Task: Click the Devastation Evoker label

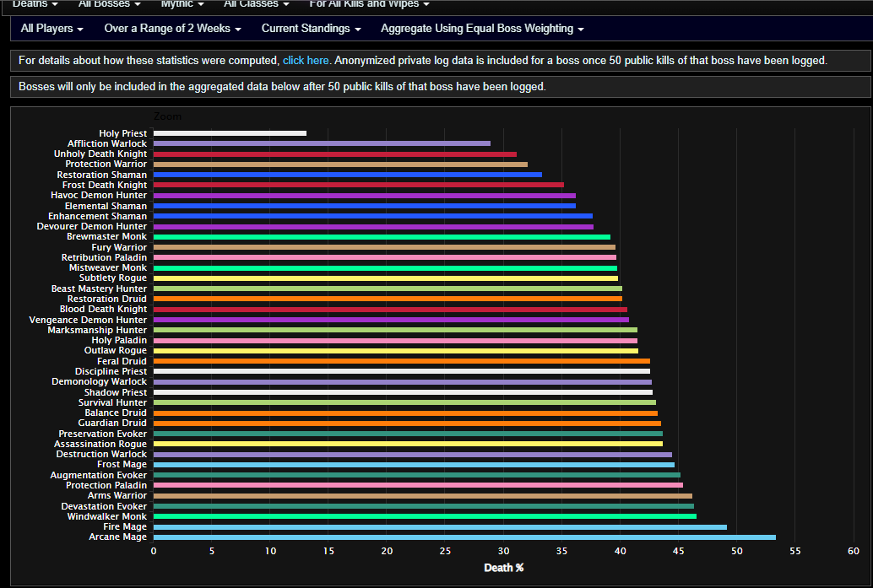Action: pos(104,506)
